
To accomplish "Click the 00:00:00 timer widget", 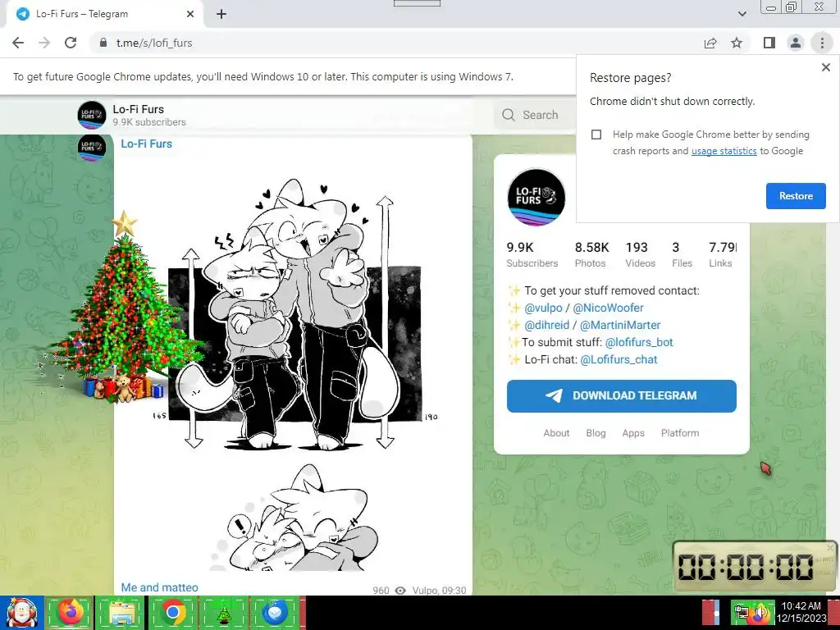I will [x=755, y=566].
